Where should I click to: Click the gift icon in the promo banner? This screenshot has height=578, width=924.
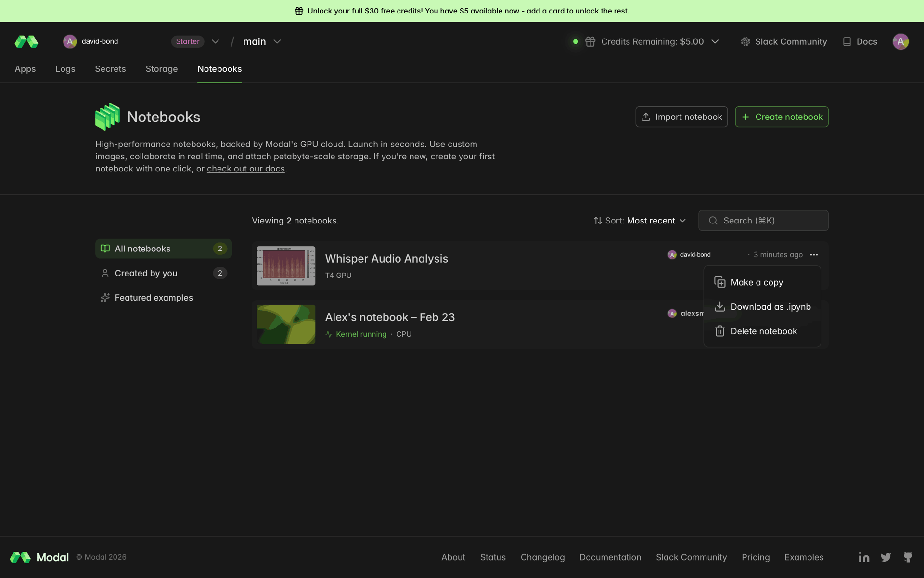coord(299,11)
